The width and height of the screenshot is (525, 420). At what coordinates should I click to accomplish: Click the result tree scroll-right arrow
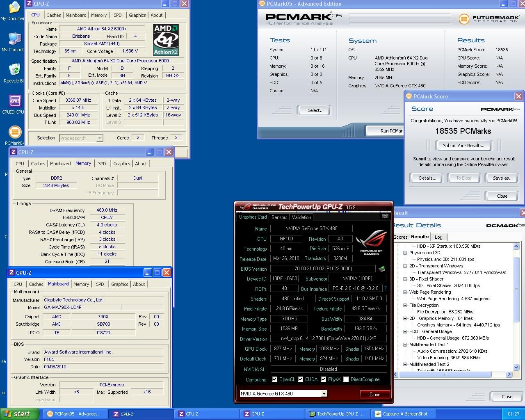click(509, 374)
